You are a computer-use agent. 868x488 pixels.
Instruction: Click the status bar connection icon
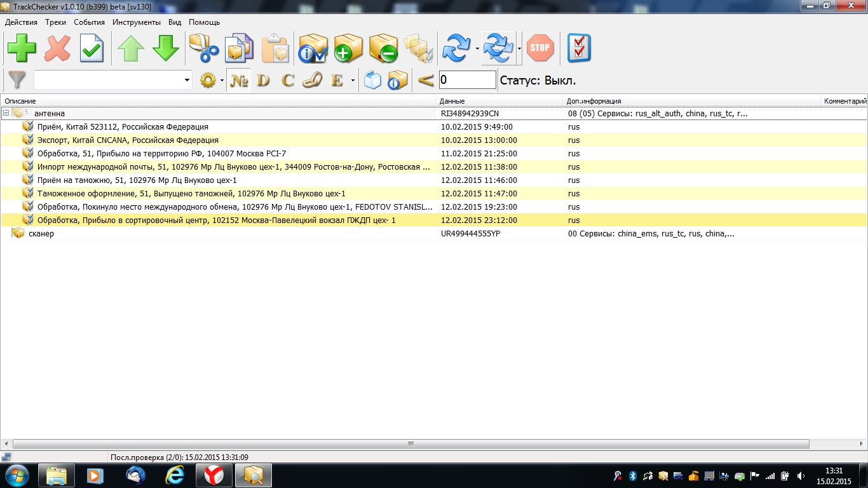point(6,457)
